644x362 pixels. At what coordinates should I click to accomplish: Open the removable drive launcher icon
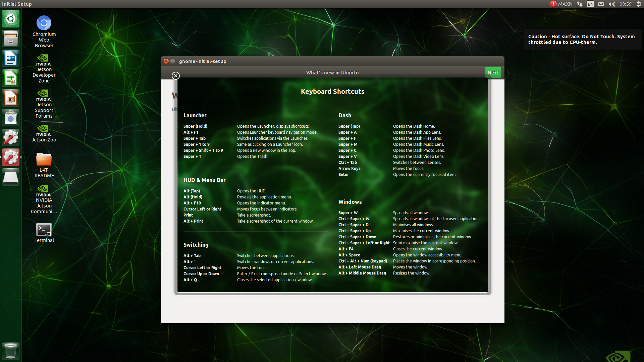pyautogui.click(x=11, y=177)
